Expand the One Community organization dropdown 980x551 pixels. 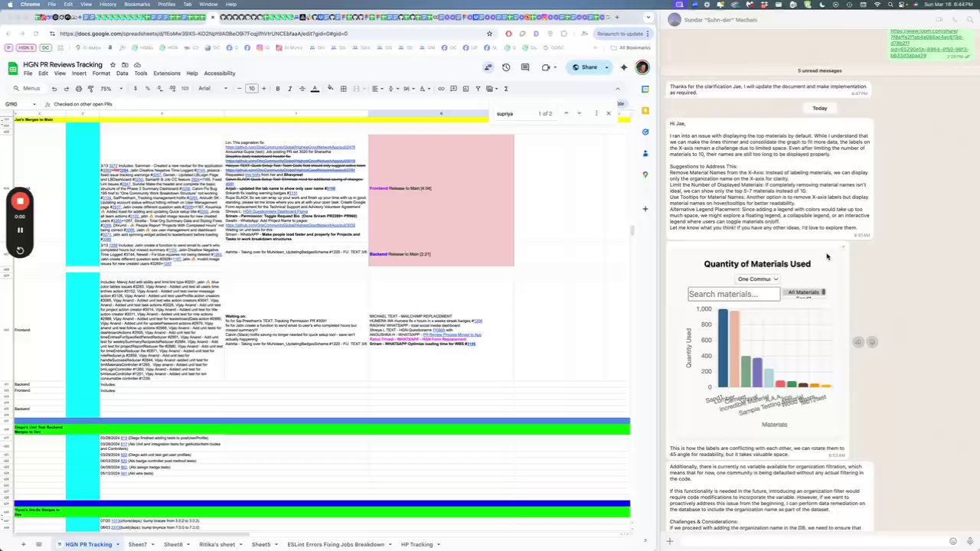tap(757, 279)
